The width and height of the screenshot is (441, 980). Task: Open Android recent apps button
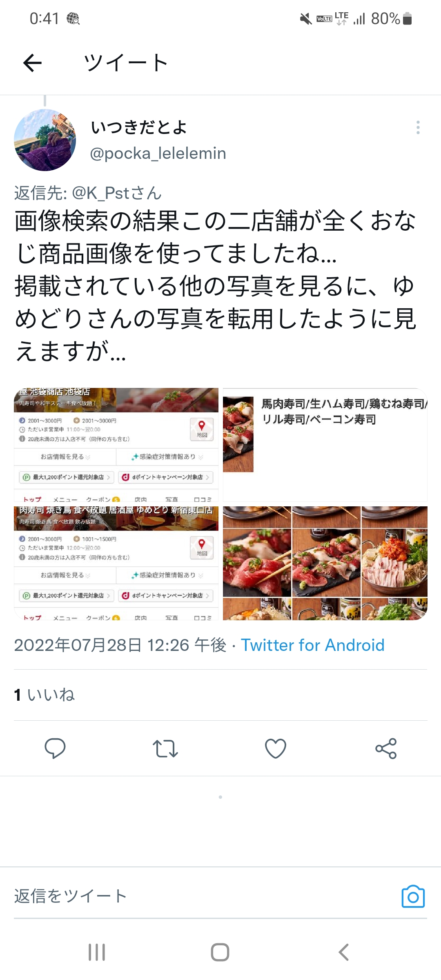click(x=97, y=952)
